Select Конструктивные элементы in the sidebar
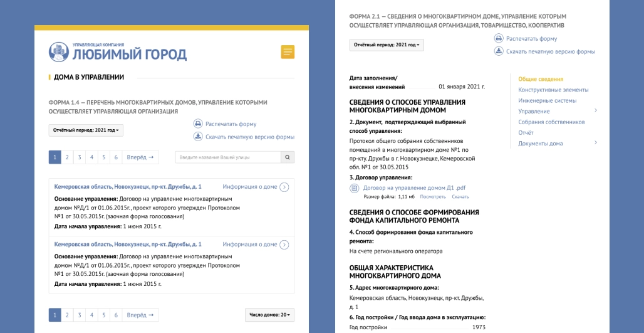This screenshot has width=644, height=333. click(x=553, y=90)
